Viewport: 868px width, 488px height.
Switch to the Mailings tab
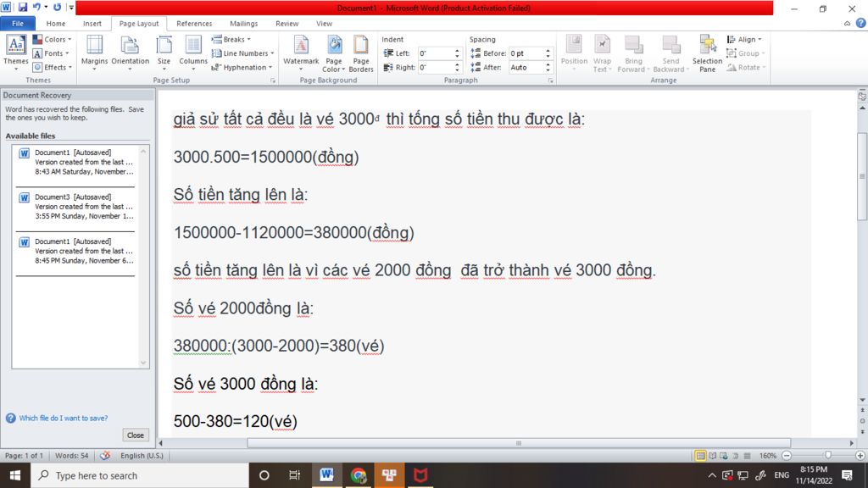[243, 24]
